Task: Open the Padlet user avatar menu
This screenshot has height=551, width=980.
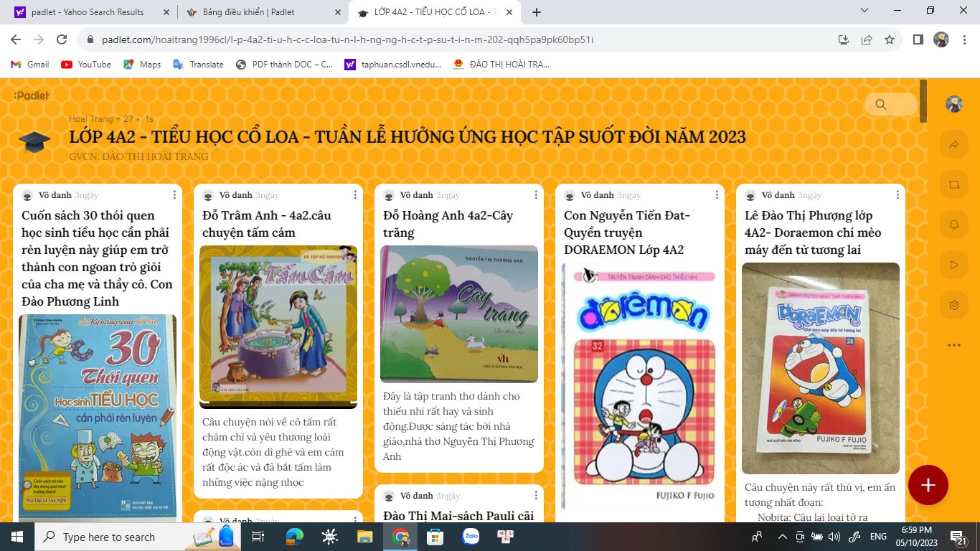Action: pos(953,104)
